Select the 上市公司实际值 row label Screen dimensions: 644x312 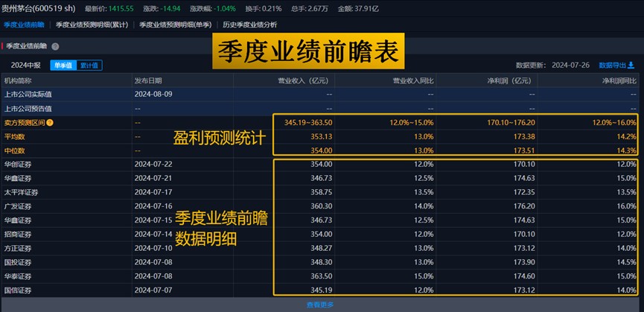pos(28,95)
